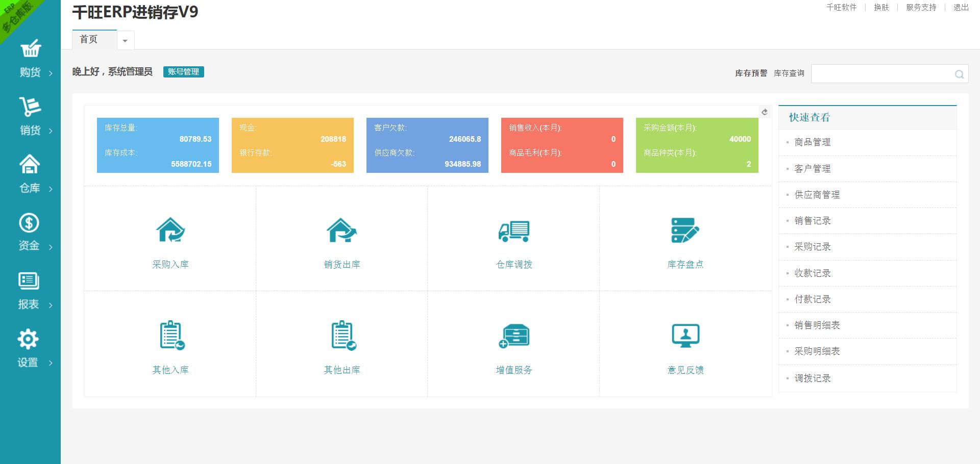This screenshot has height=464, width=980.
Task: Click the 5588702.15 inventory cost value
Action: click(191, 164)
